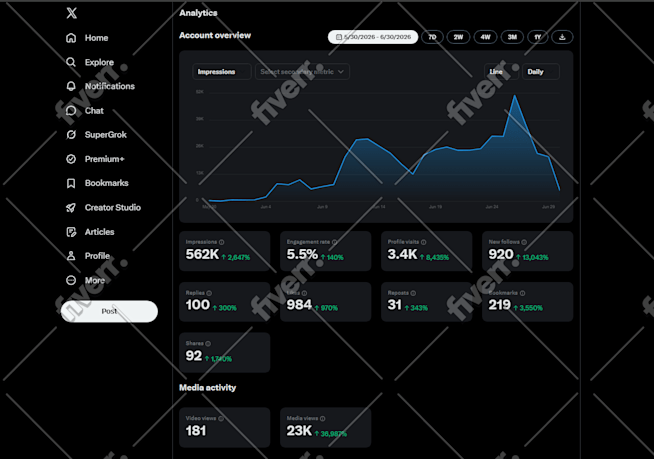The width and height of the screenshot is (654, 459).
Task: Click the SuperGrok menu label
Action: click(x=106, y=135)
